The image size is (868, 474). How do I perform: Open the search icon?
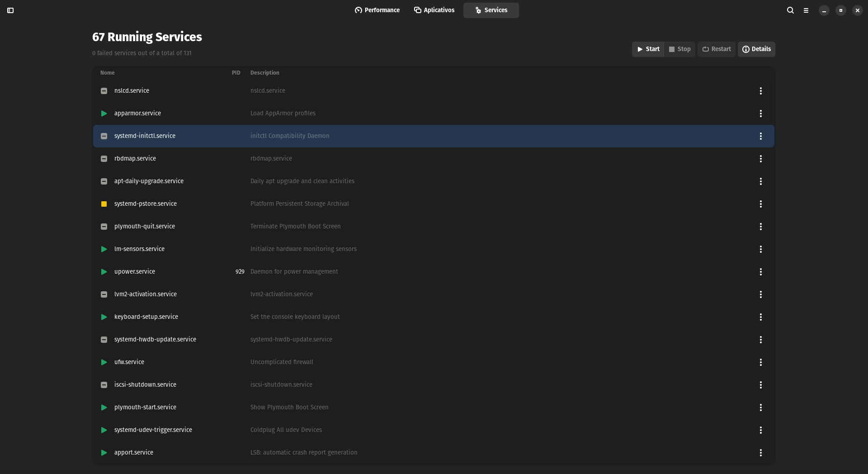coord(790,10)
